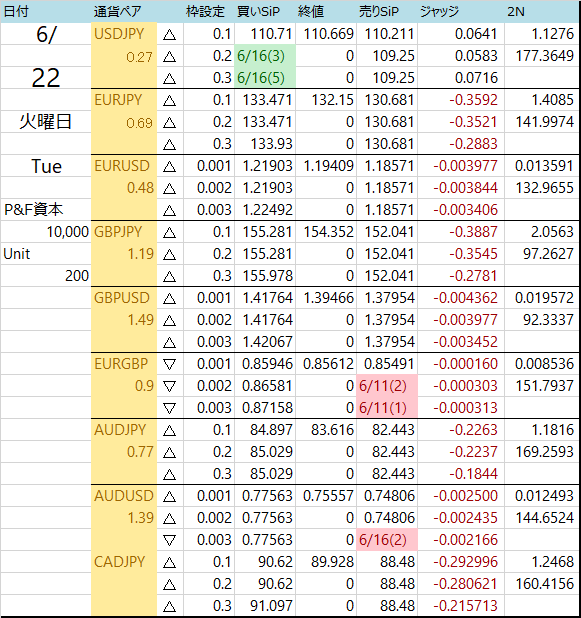Screen dimensions: 581x618
Task: Select the up triangle in GBPJPY 0.1 row
Action: [169, 233]
